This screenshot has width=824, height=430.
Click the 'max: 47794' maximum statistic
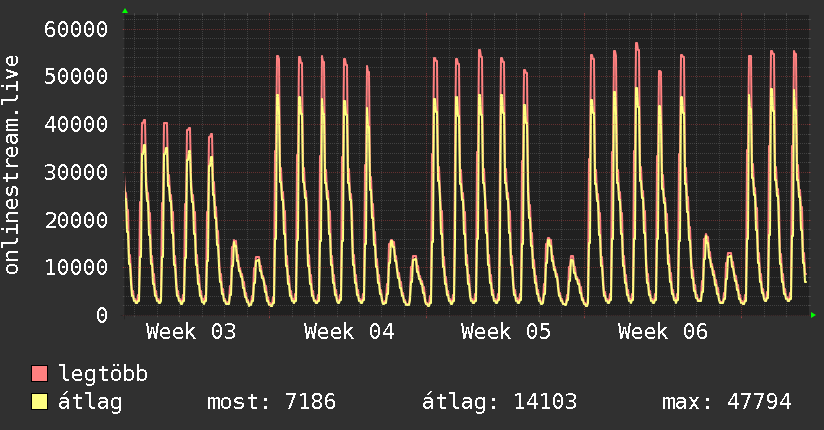[727, 402]
